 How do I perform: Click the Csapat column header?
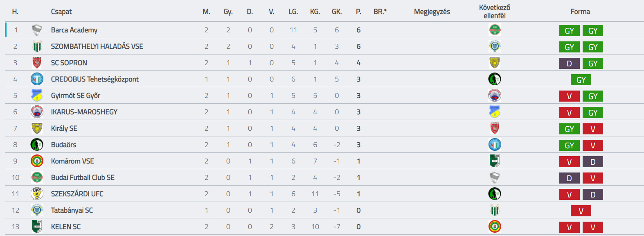tap(61, 11)
